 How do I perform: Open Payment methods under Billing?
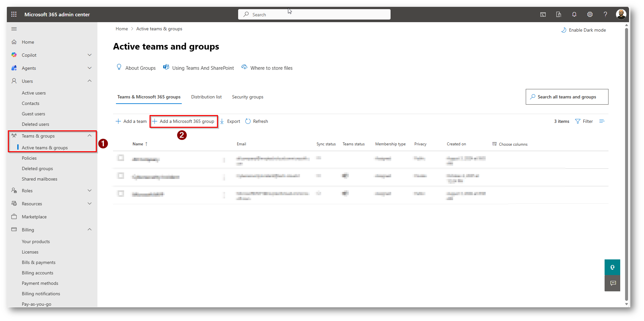[40, 283]
